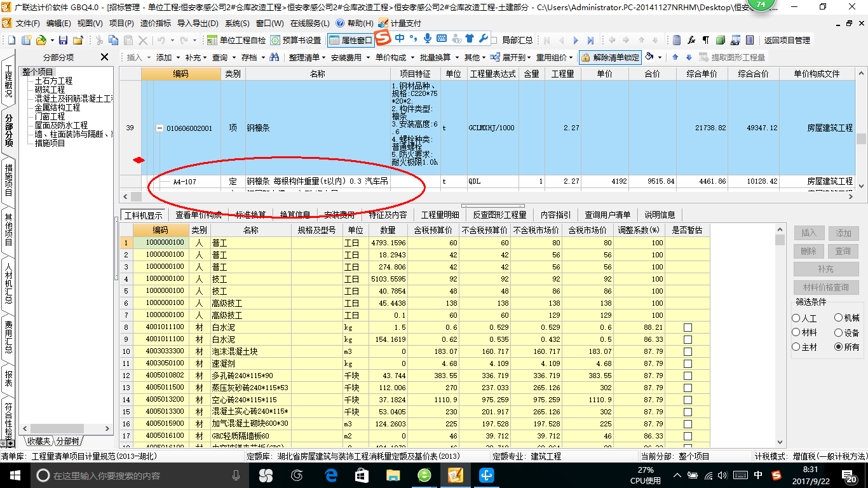This screenshot has height=488, width=868.
Task: Open the Windows Start menu
Action: 15,475
